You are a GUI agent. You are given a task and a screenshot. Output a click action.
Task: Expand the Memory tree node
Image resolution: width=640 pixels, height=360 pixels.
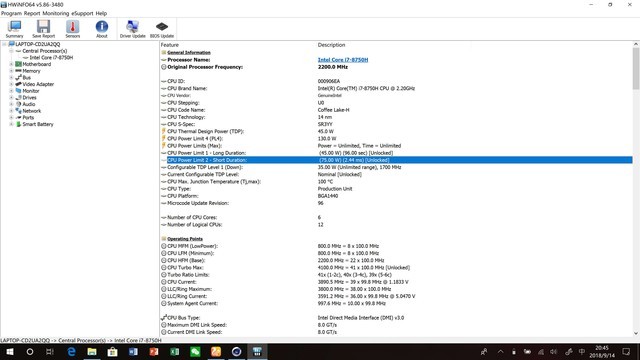(11, 71)
